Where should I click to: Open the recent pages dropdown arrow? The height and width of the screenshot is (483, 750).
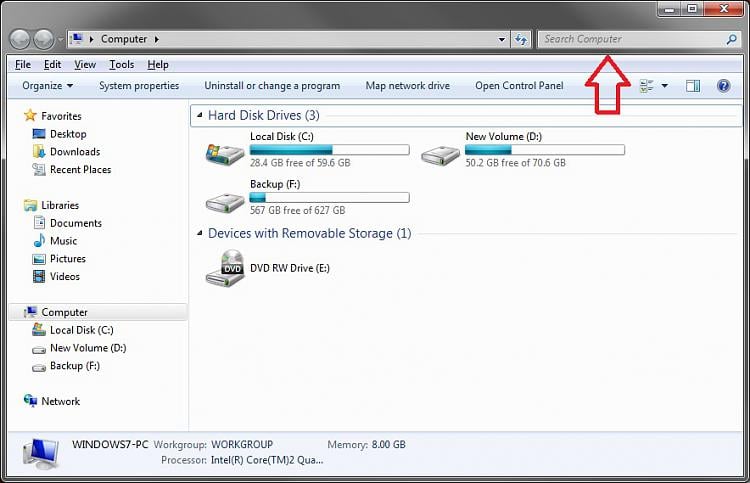point(60,40)
